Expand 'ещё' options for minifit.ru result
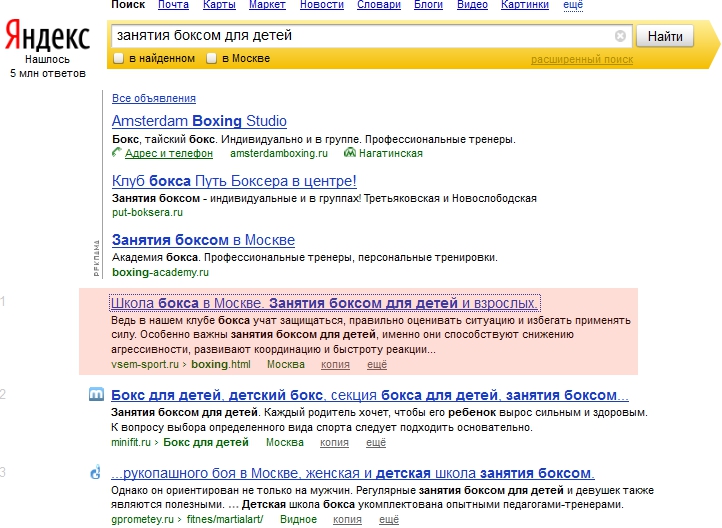 point(376,442)
